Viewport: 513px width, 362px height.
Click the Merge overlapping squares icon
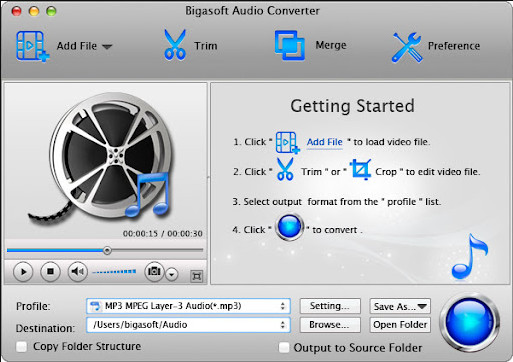tap(289, 45)
